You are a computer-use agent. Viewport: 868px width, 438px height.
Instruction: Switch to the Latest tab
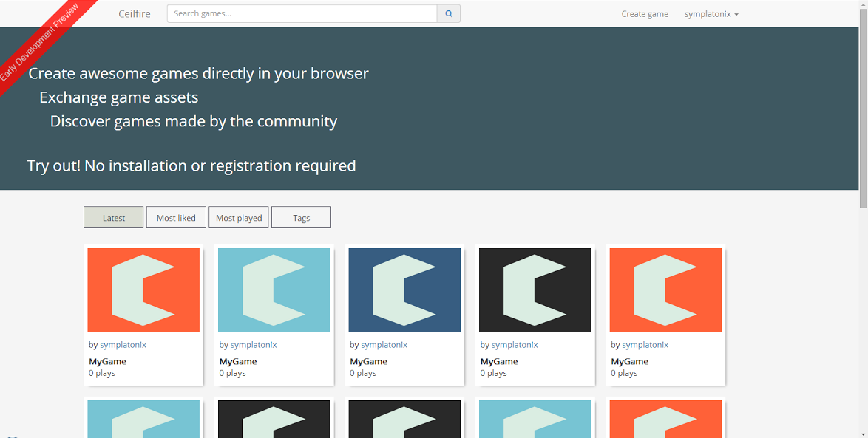click(x=113, y=218)
